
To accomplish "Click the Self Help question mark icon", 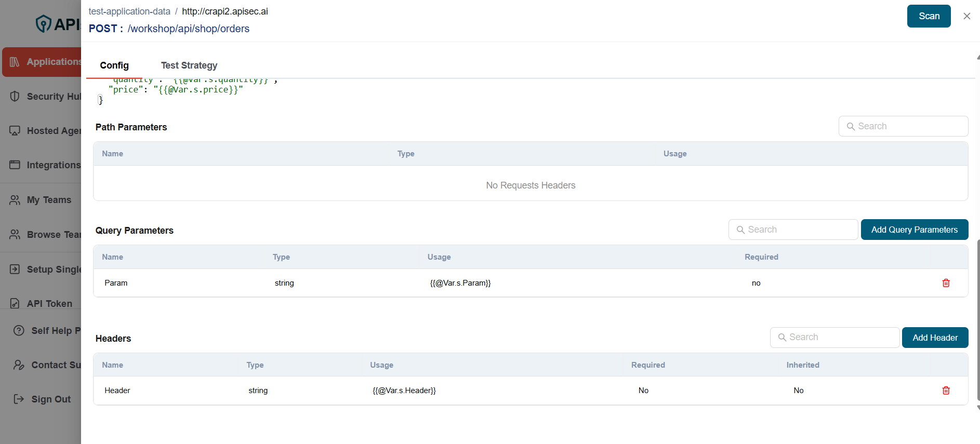I will click(19, 331).
